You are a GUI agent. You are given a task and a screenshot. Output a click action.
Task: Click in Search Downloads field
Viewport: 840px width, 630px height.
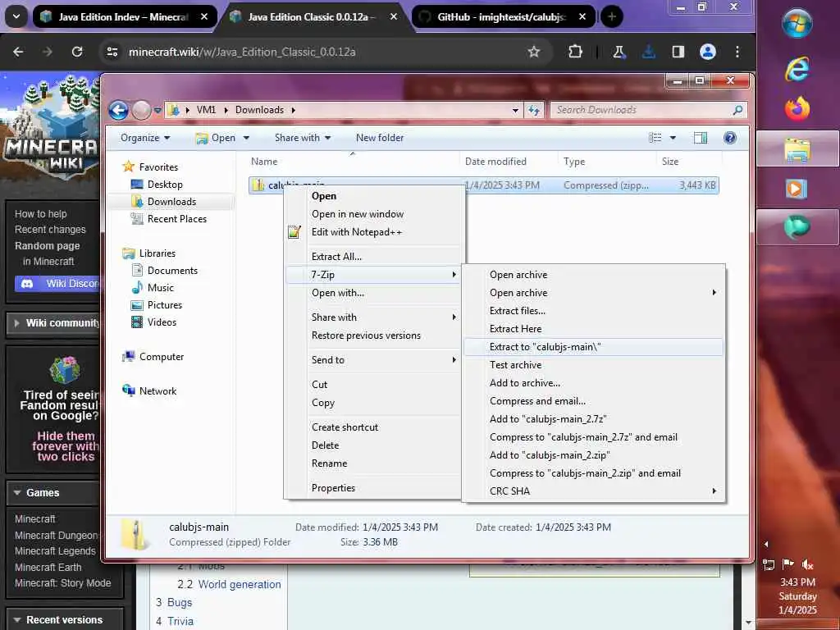click(x=640, y=110)
